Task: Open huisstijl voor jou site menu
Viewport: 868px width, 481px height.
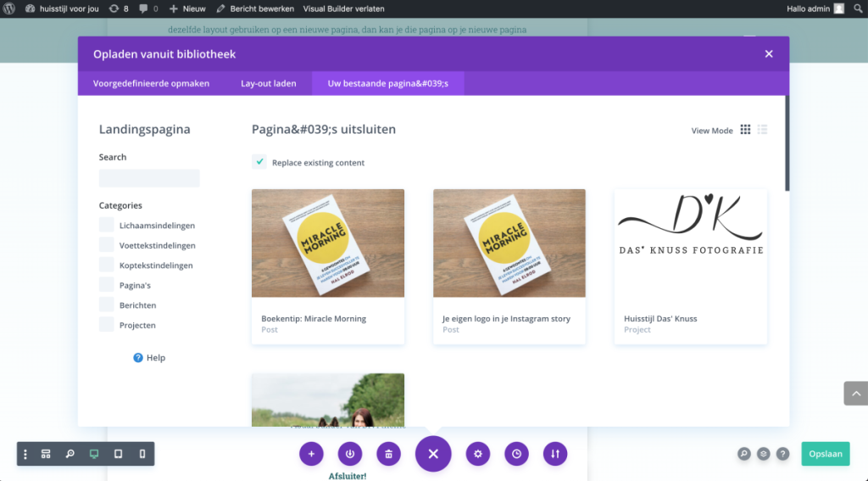Action: [x=62, y=8]
